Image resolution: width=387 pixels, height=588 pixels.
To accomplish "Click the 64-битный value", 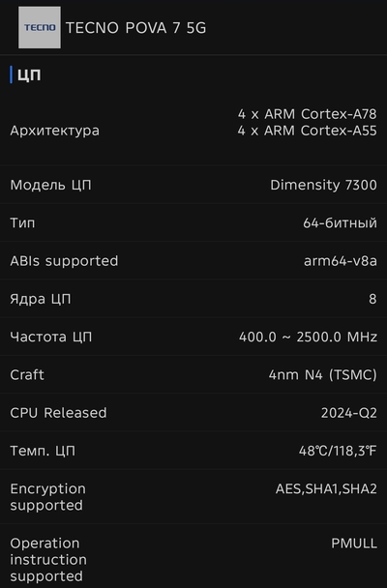I will point(341,222).
